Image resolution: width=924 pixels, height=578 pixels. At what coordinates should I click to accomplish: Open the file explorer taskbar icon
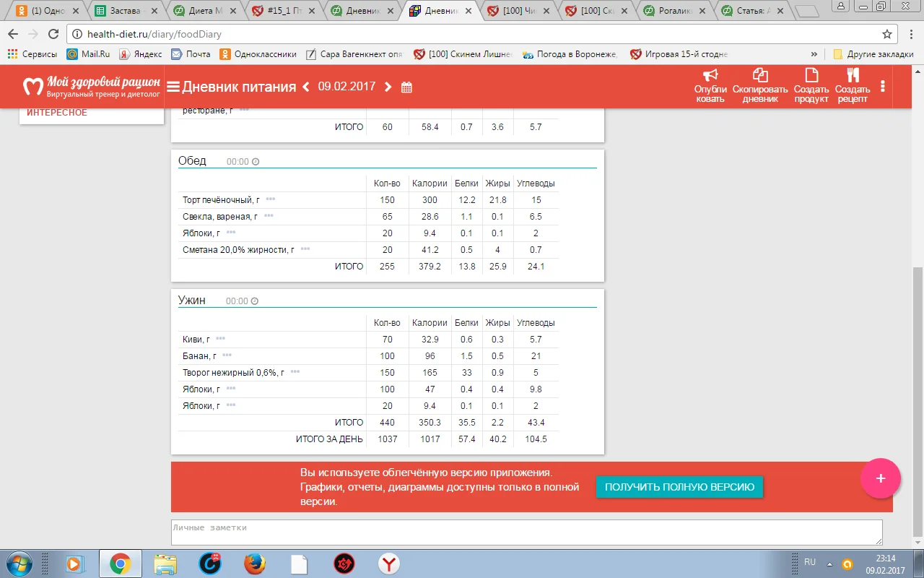[x=165, y=564]
